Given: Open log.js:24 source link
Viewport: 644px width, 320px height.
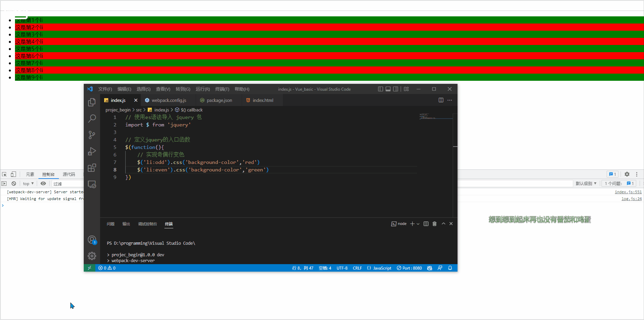Looking at the screenshot, I should point(631,199).
